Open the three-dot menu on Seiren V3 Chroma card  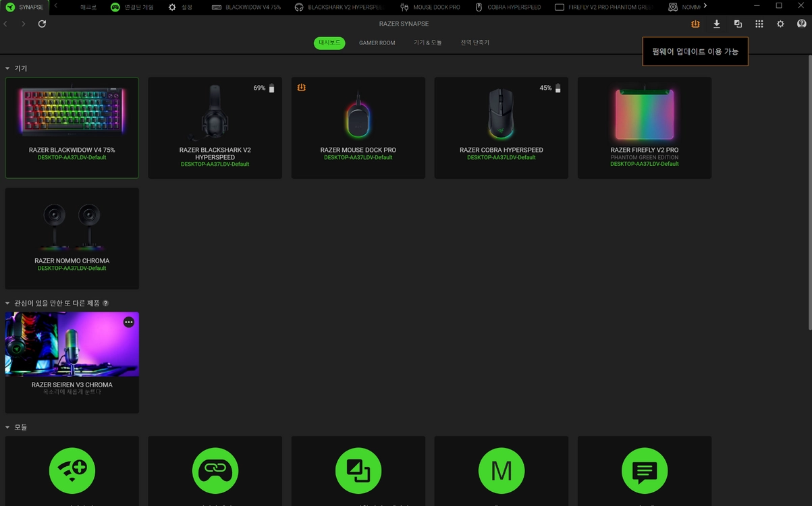coord(129,322)
